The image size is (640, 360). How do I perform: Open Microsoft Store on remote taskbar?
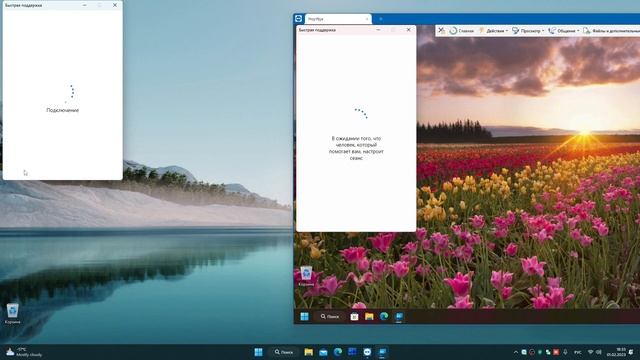coord(354,316)
